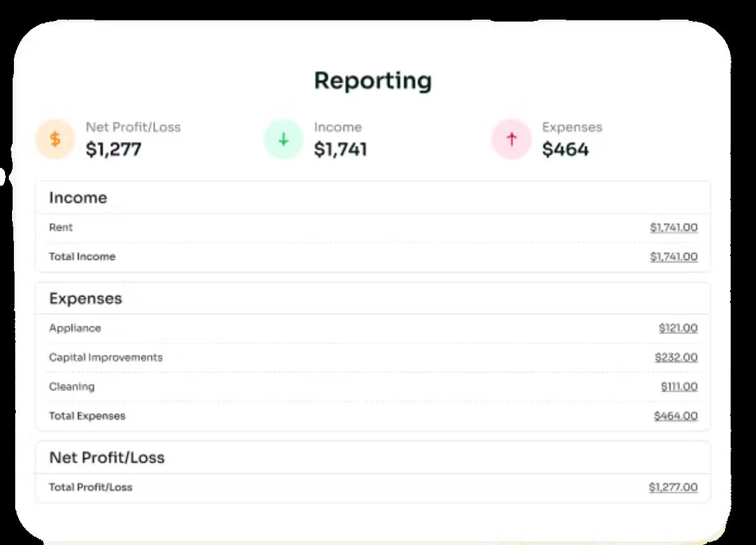756x545 pixels.
Task: Select the Rent row label
Action: point(61,228)
